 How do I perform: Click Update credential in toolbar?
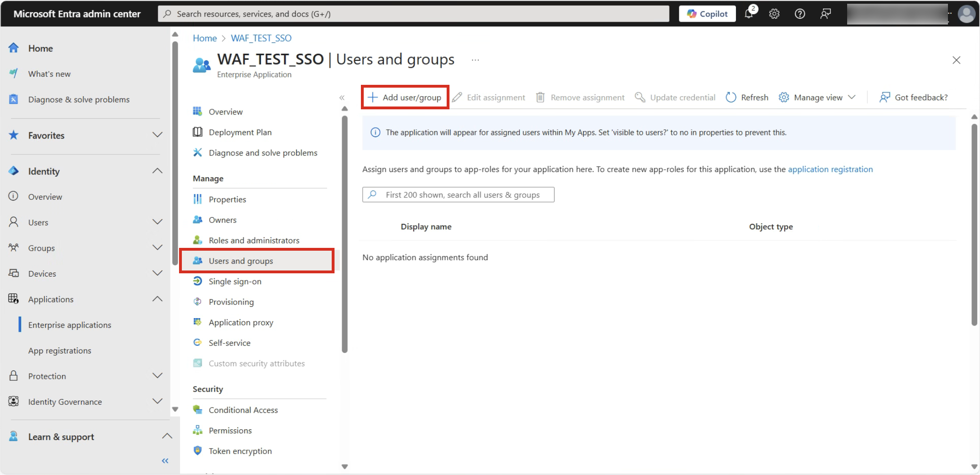pos(675,97)
